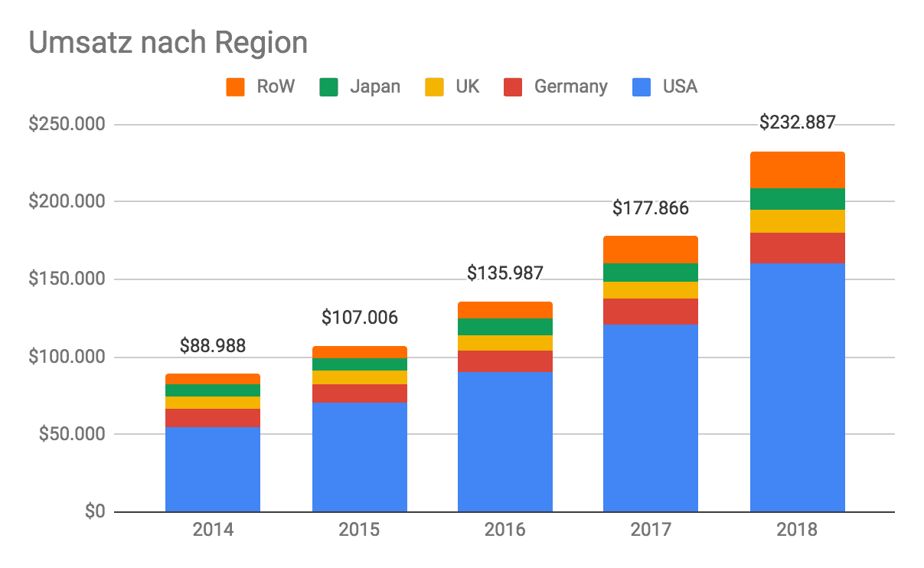
Task: Select the $107.006 total label
Action: 360,318
